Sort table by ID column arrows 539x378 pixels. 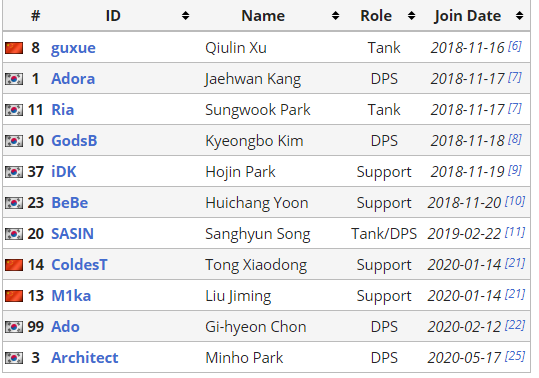[x=186, y=16]
